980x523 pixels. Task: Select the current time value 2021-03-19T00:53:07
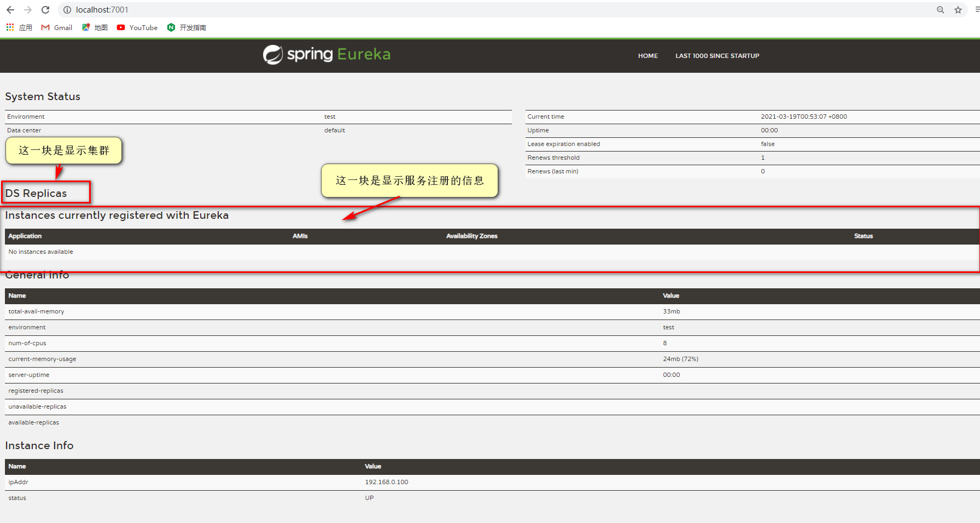click(804, 117)
